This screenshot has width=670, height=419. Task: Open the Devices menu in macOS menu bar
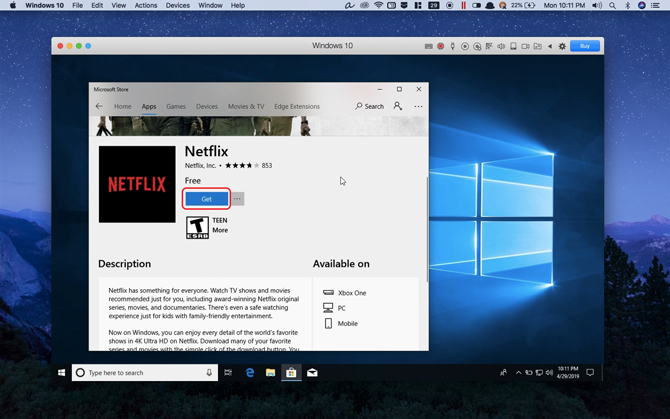pyautogui.click(x=178, y=5)
